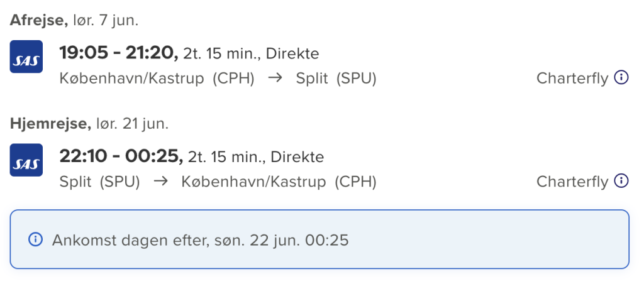Image resolution: width=644 pixels, height=284 pixels.
Task: Click 'København/Kastrup (CPH)' destination on the return flight
Action: pyautogui.click(x=279, y=182)
